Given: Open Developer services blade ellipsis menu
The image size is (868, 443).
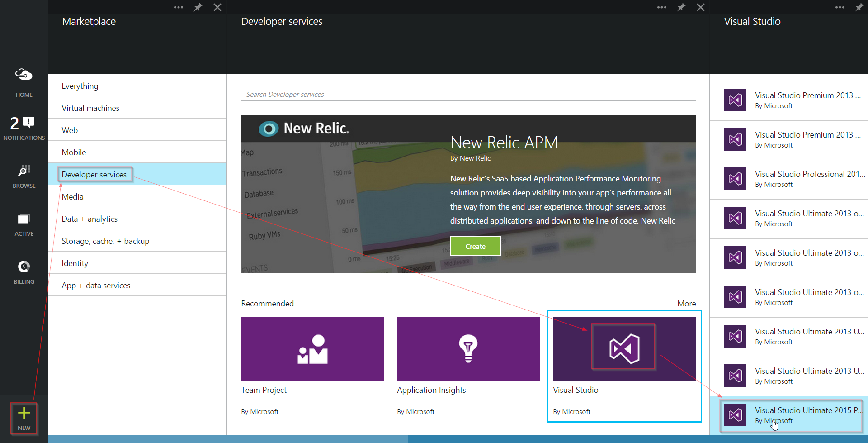Looking at the screenshot, I should click(662, 7).
